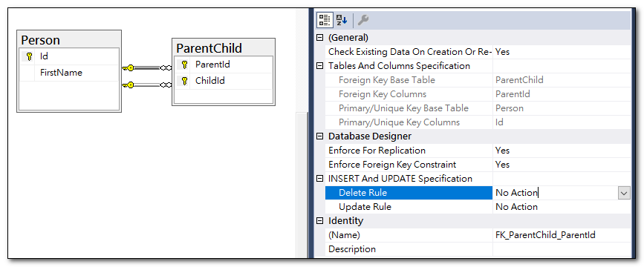The width and height of the screenshot is (644, 267).
Task: Select the key icon beside ChildId column
Action: coord(184,81)
